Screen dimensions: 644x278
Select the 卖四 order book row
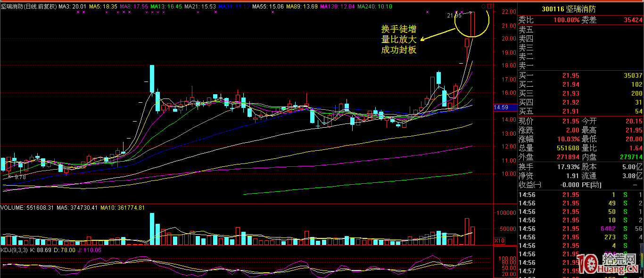[580, 39]
